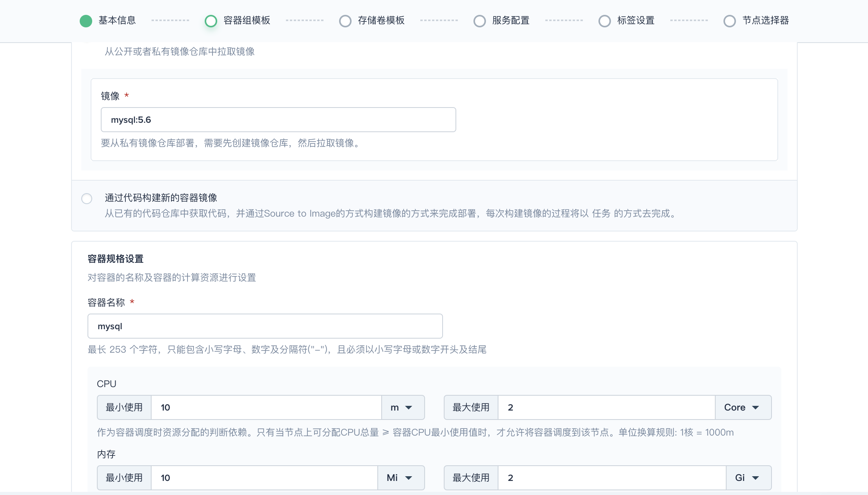This screenshot has height=495, width=868.
Task: Go to 存储卷模板 step label
Action: [x=381, y=20]
